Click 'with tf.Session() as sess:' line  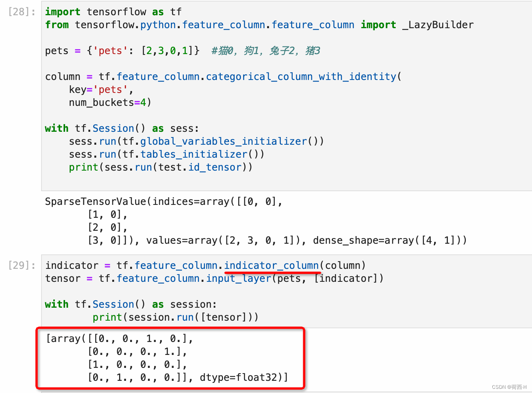pos(122,128)
